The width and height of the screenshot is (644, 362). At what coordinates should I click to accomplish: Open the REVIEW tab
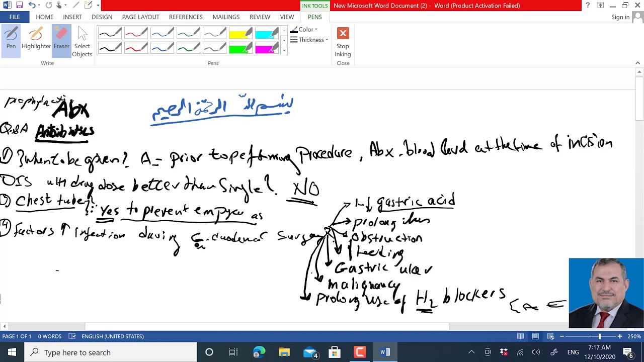click(x=260, y=17)
